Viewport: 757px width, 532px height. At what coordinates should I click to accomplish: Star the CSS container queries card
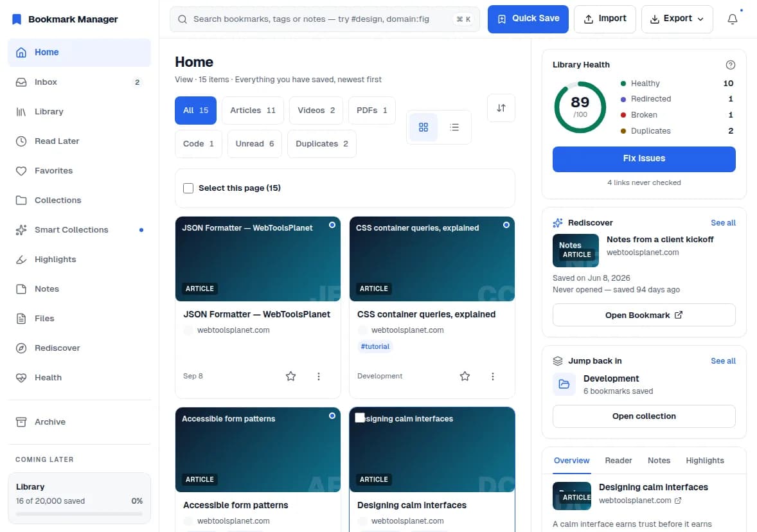(x=465, y=376)
